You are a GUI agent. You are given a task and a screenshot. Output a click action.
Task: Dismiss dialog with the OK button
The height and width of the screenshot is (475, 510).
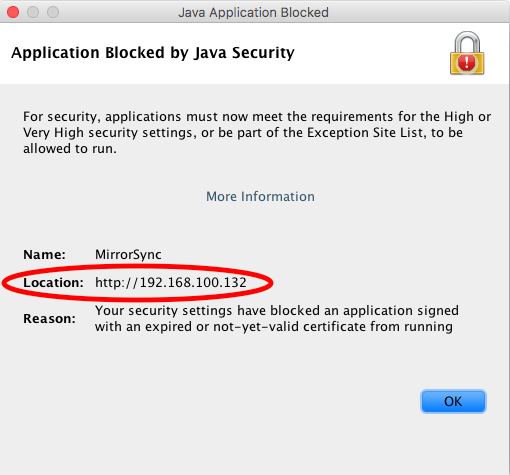[453, 401]
